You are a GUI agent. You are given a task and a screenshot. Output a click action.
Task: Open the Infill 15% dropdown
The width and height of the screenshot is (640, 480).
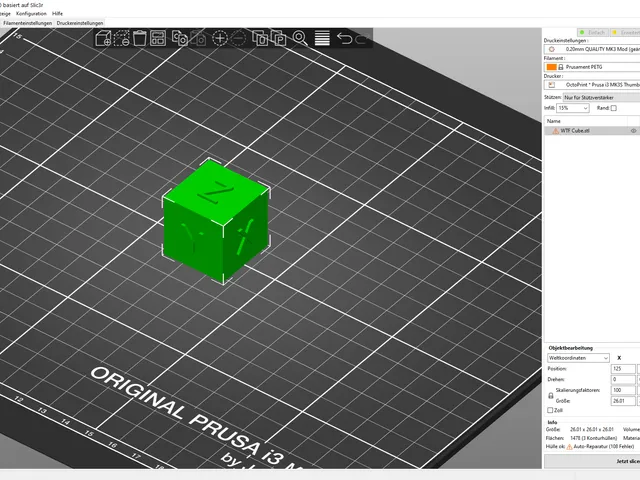[x=573, y=108]
